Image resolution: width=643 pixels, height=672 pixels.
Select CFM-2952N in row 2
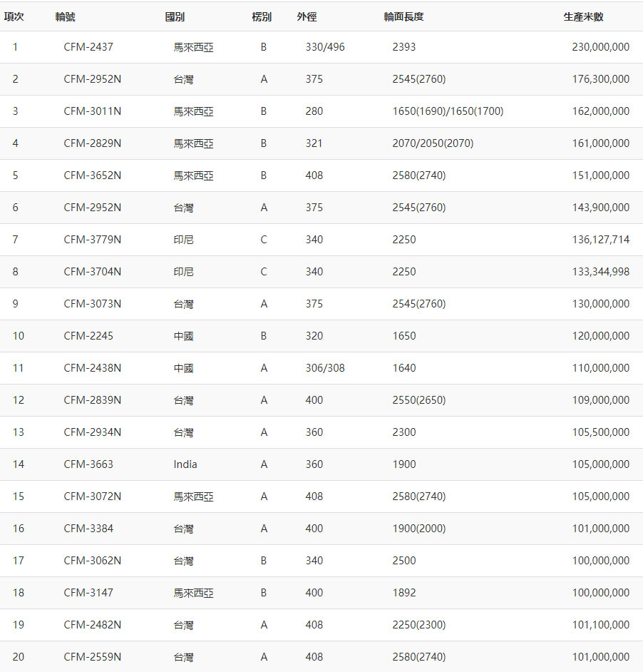pyautogui.click(x=93, y=79)
